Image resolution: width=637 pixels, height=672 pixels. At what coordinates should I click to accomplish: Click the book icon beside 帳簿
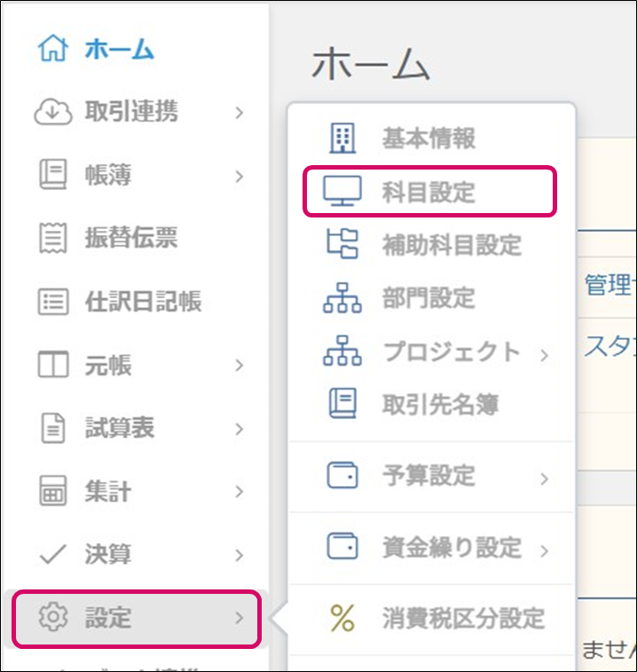click(52, 176)
